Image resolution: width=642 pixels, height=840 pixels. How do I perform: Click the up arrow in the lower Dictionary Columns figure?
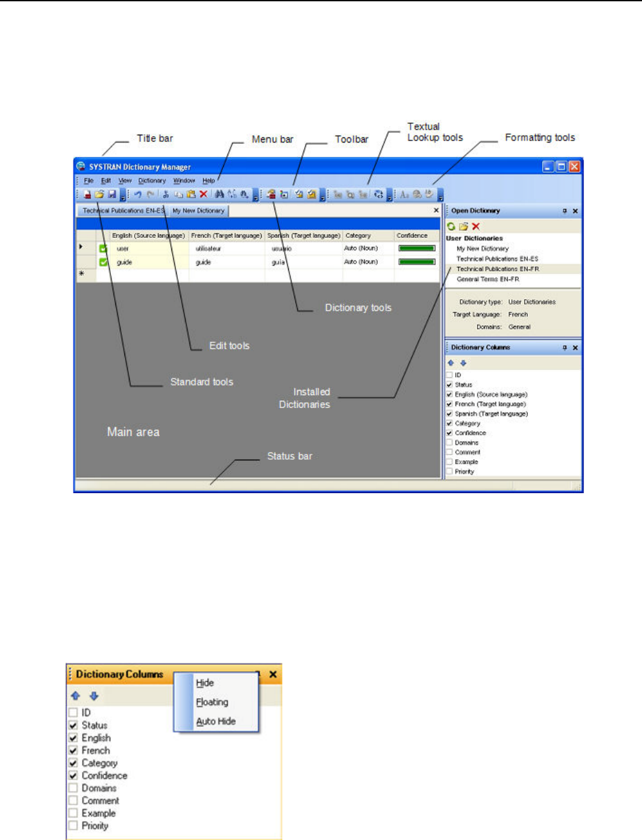(75, 696)
